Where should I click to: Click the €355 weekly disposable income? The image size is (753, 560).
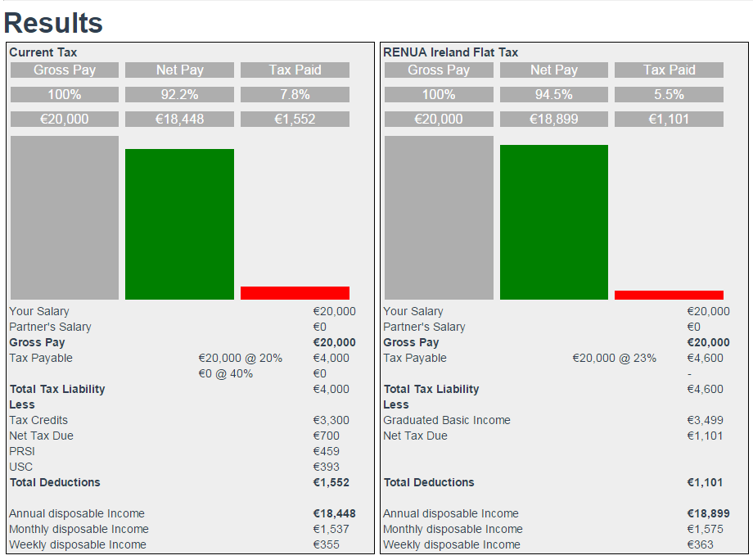click(x=326, y=544)
